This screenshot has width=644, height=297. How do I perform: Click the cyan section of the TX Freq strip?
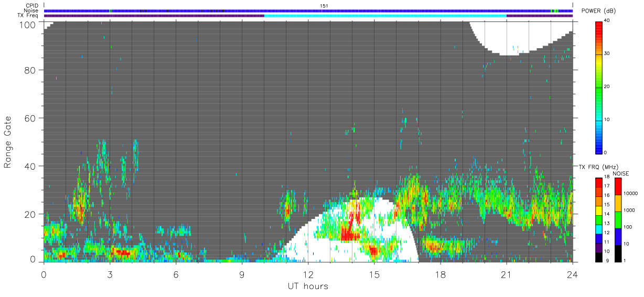[385, 16]
